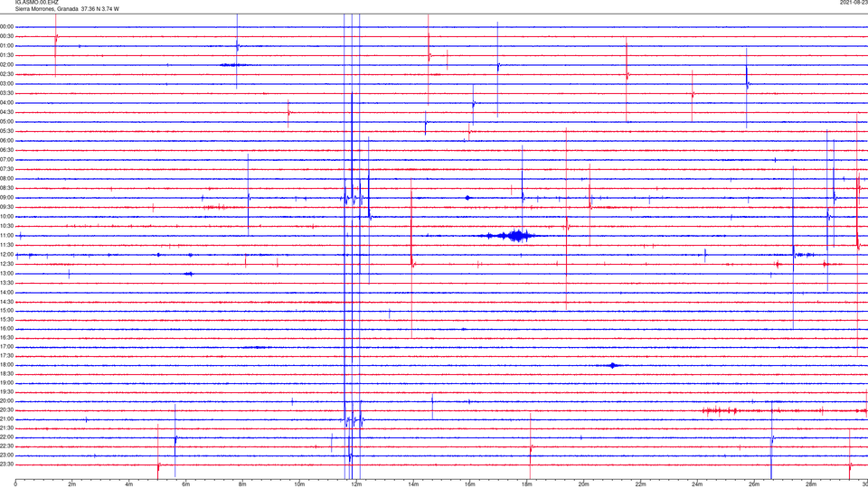Click the 08:30 trace label
Viewport: 868px width, 488px height.
coord(7,188)
